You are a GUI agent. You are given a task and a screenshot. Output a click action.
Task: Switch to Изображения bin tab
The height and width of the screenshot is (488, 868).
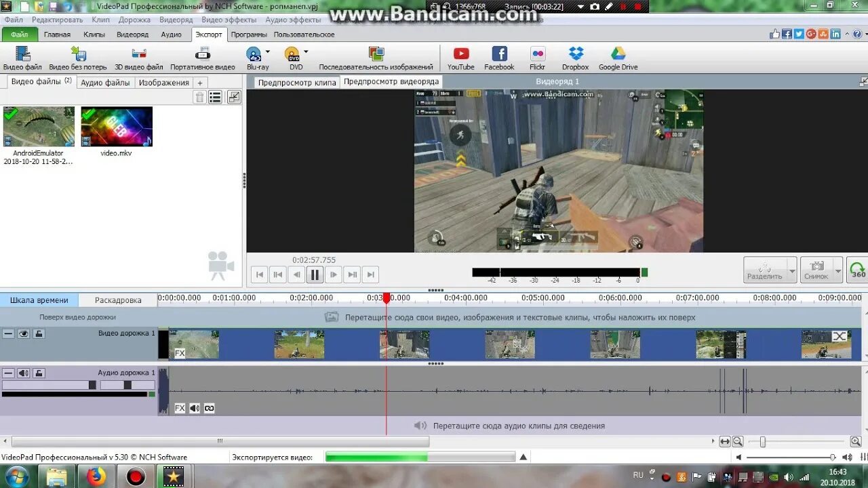coord(164,83)
